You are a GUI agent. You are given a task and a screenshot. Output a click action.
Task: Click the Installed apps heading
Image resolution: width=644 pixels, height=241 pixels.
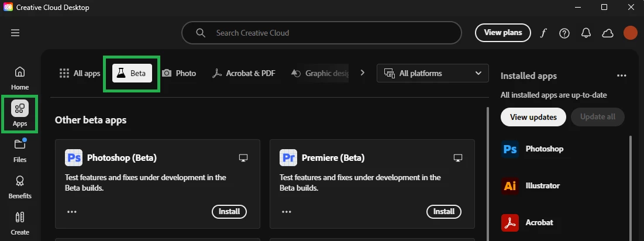[x=529, y=76]
